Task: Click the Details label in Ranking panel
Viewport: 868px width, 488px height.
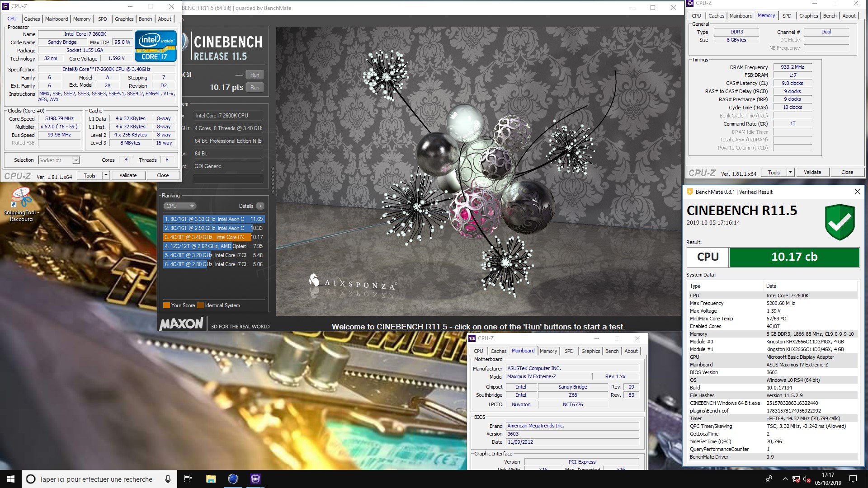Action: [x=246, y=206]
